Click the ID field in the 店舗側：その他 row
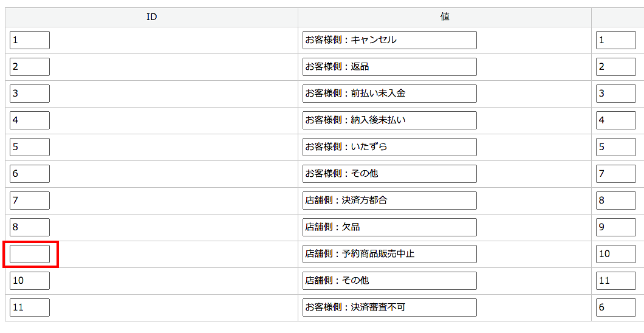The height and width of the screenshot is (333, 644). tap(30, 281)
